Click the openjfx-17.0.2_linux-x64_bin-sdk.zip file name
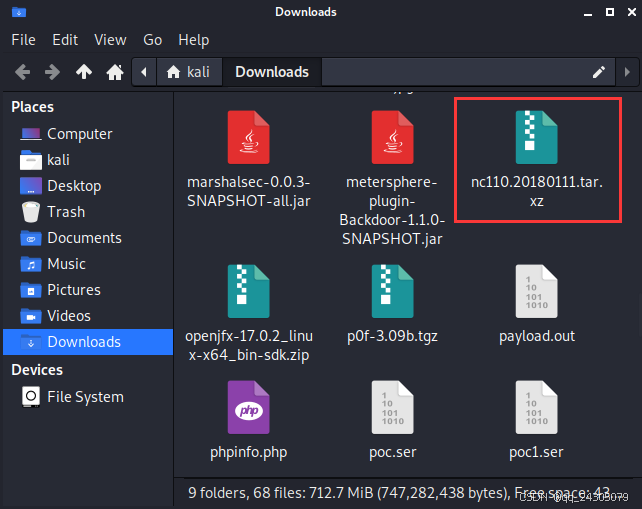This screenshot has width=642, height=509. point(249,345)
